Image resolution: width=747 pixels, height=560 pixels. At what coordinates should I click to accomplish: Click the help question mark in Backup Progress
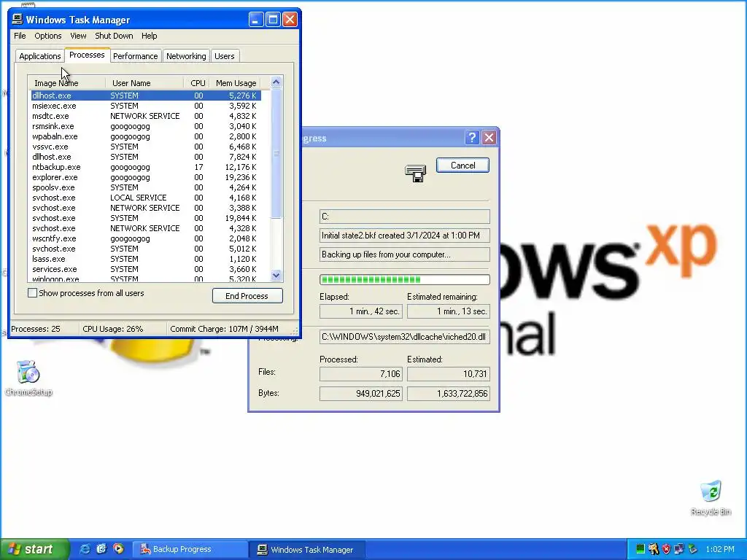tap(472, 138)
